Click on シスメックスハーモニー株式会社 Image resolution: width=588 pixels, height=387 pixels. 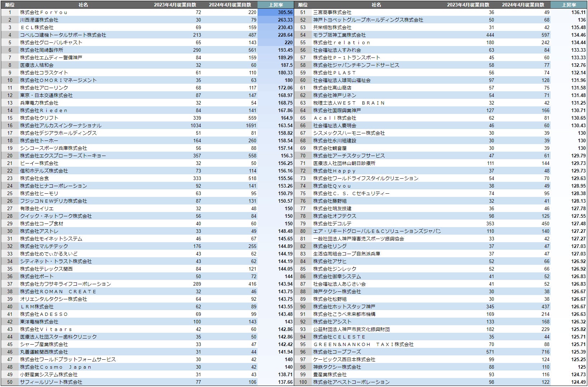pos(349,133)
